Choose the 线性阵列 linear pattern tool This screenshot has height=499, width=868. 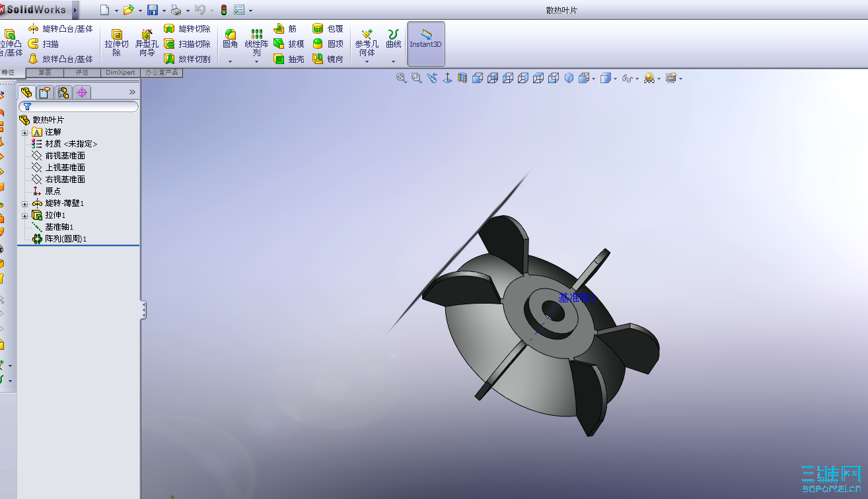(x=257, y=42)
